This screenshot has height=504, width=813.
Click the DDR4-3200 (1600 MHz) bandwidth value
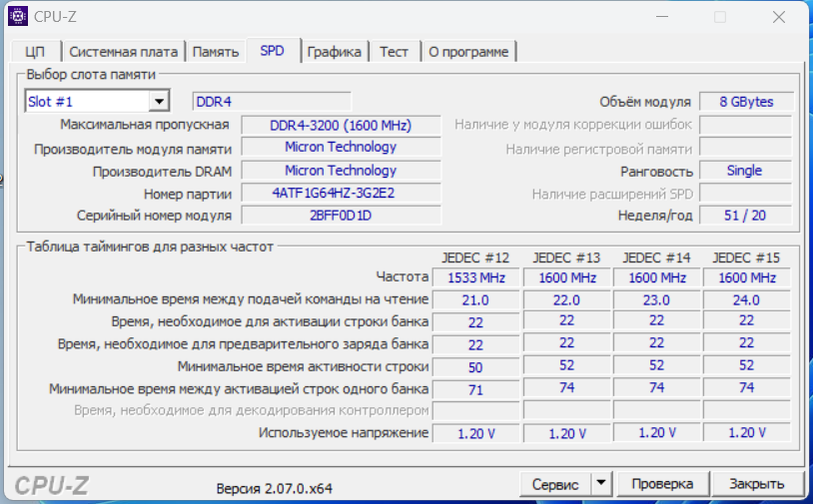[x=341, y=126]
